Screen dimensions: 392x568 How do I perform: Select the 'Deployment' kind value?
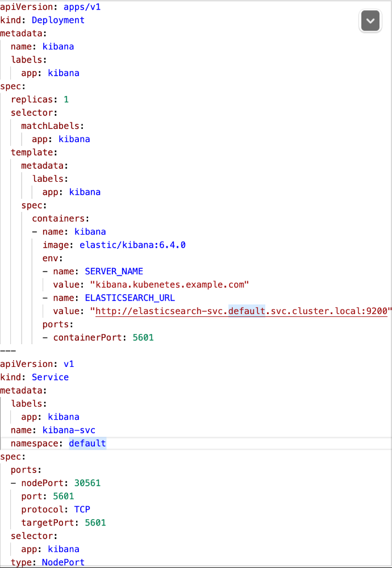click(x=58, y=20)
